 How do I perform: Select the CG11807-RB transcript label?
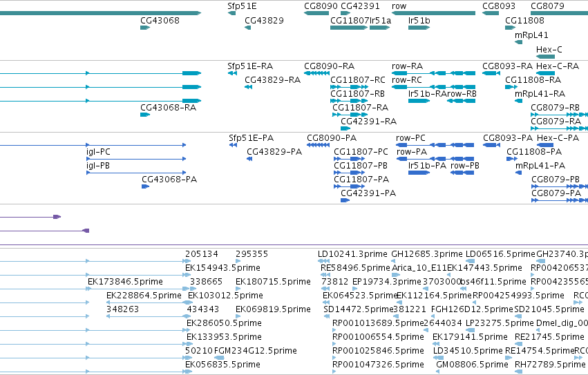click(357, 94)
